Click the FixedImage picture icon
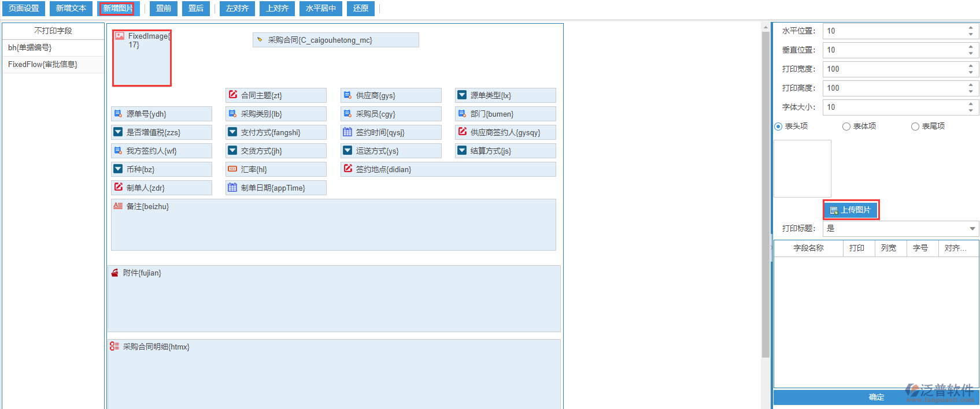Screen dimensions: 980x409 pos(120,36)
